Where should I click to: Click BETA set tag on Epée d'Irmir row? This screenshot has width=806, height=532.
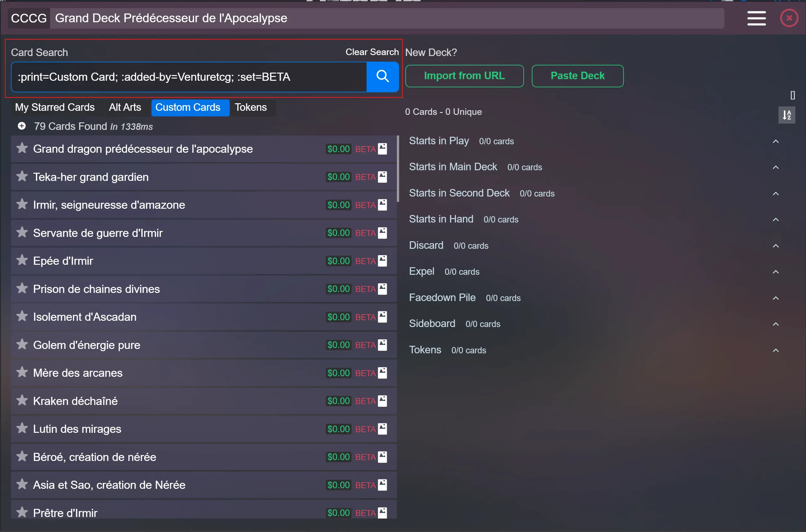[x=365, y=261]
